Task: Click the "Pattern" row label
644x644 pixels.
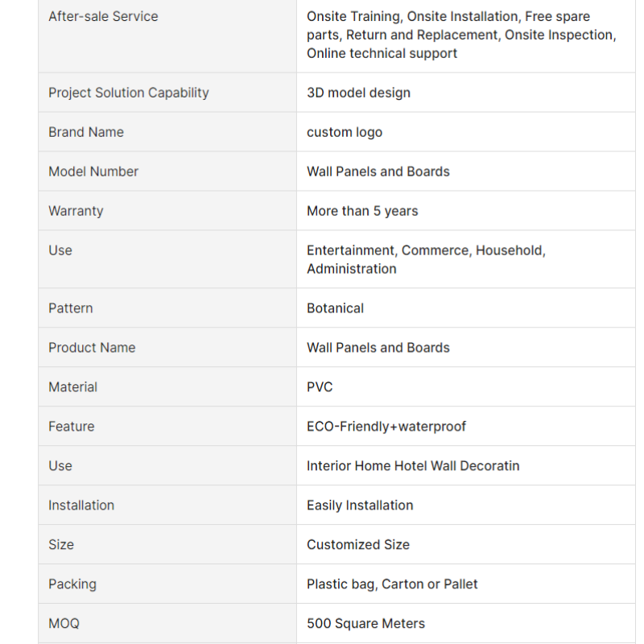Action: click(x=70, y=308)
